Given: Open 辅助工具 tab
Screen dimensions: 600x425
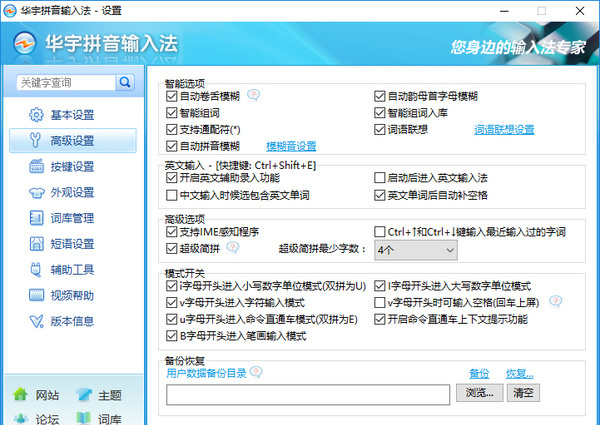Looking at the screenshot, I should pos(73,270).
